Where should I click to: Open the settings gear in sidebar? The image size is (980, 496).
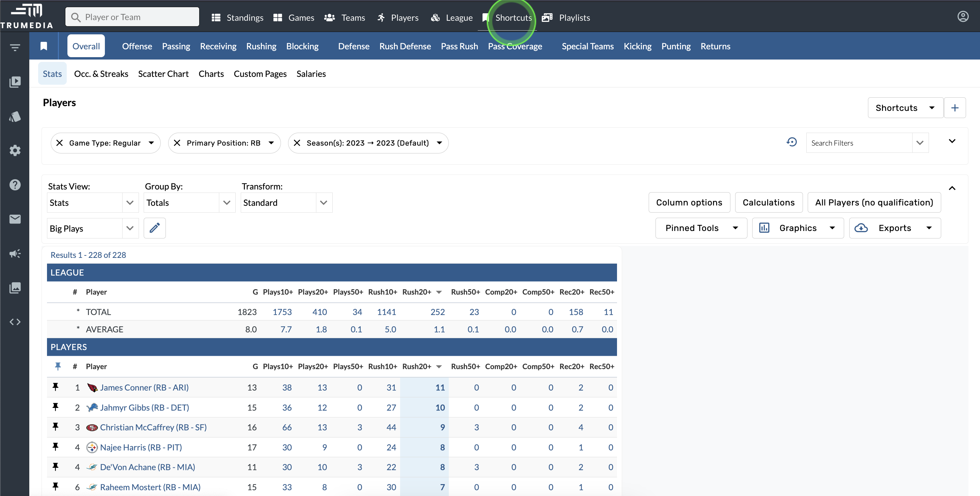pos(15,150)
